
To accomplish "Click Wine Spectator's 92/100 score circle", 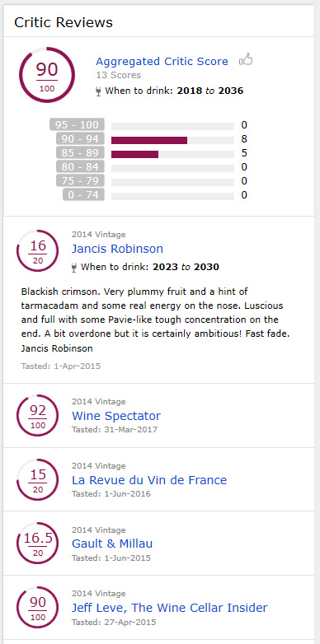I will (38, 416).
